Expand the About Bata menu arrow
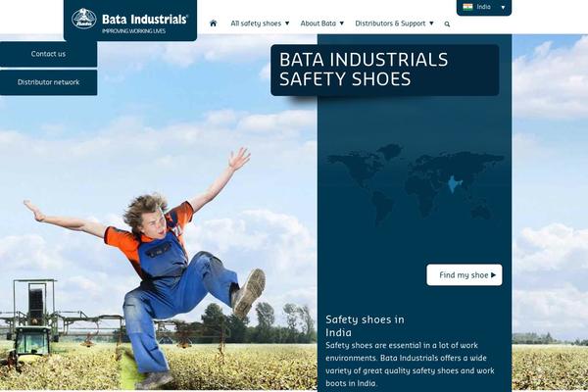Viewport: 588px width, 392px height. (x=342, y=24)
